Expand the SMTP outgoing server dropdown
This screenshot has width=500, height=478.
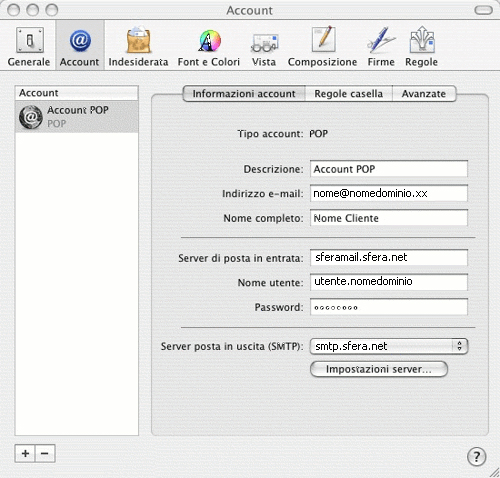click(389, 346)
